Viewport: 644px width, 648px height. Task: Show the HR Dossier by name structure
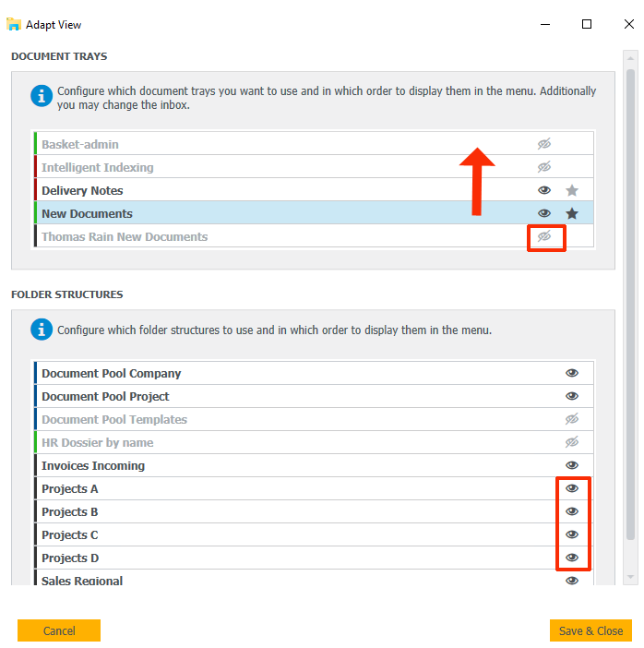(x=572, y=442)
